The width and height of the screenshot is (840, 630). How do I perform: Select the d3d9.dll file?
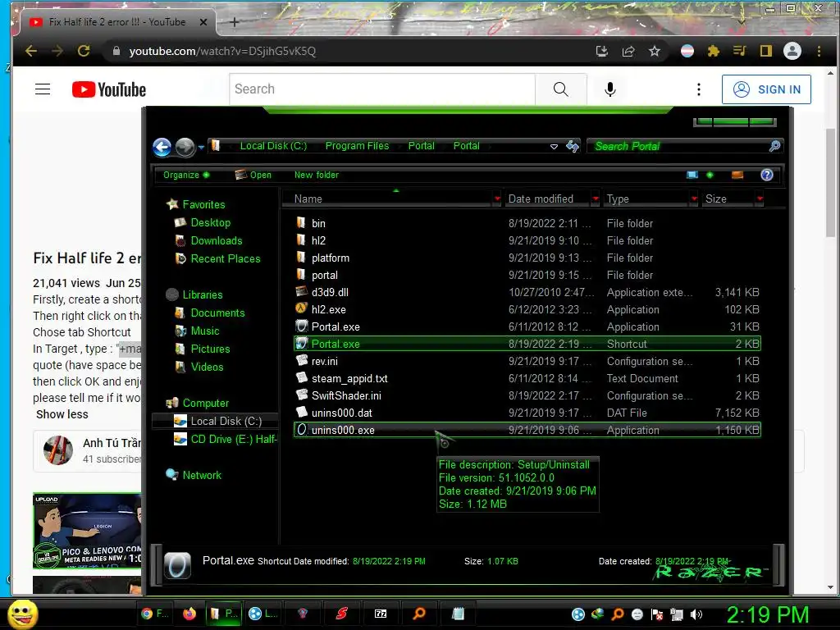point(330,292)
